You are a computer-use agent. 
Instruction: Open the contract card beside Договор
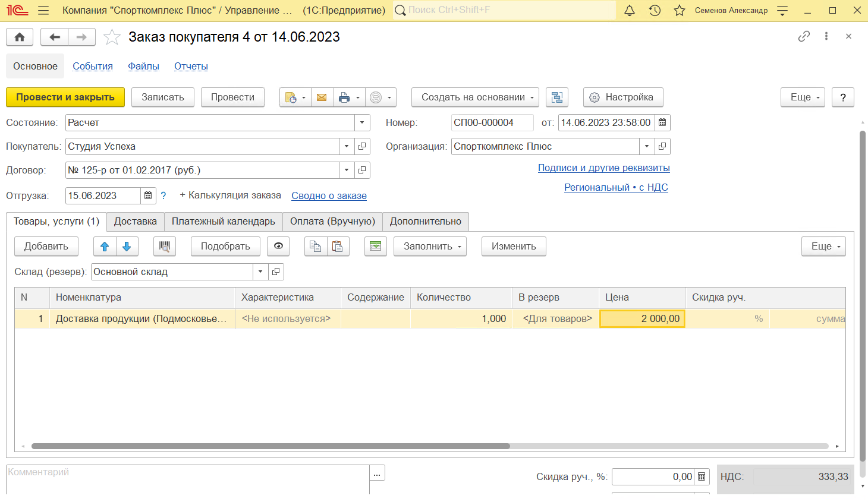tap(362, 171)
